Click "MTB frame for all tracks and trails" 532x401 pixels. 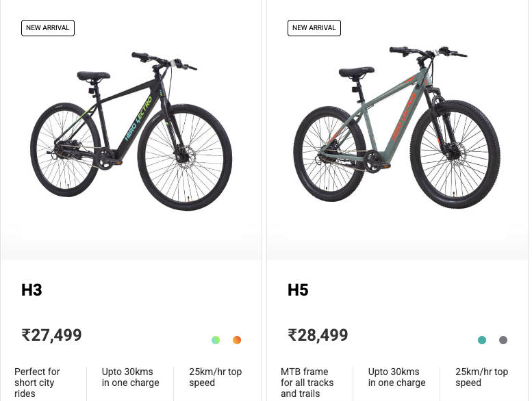pyautogui.click(x=307, y=383)
